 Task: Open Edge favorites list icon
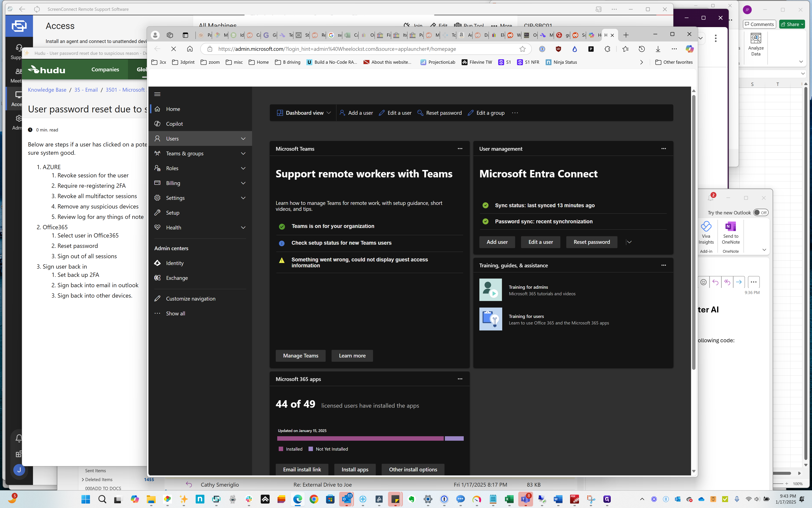click(x=625, y=49)
